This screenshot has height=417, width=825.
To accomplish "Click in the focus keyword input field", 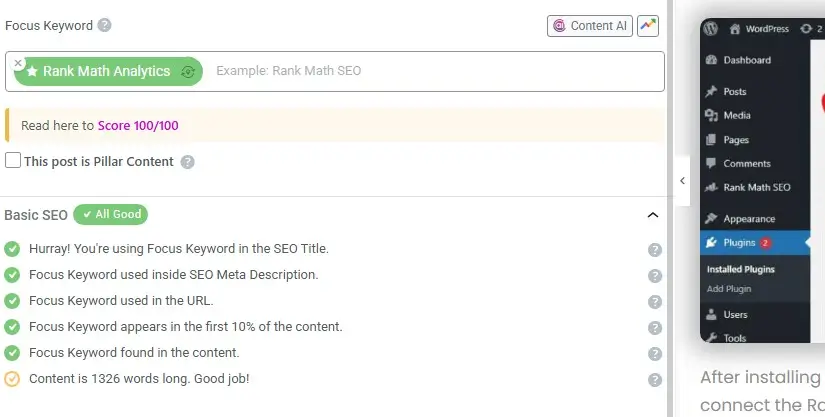I will [430, 71].
